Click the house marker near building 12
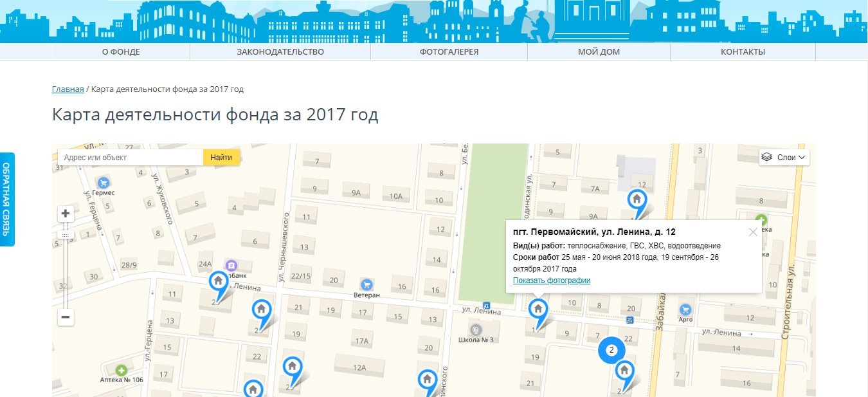 637,201
